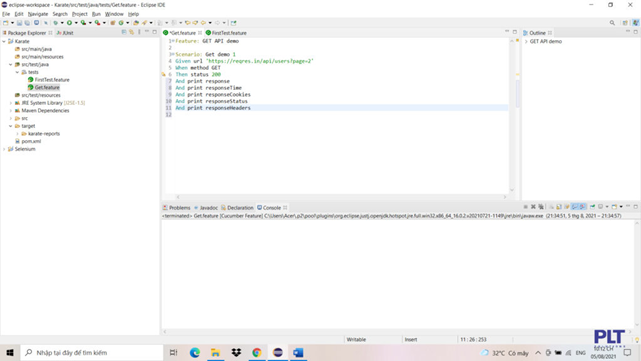Screen dimensions: 641x361
Task: Open the Run button dropdown arrow
Action: click(76, 23)
